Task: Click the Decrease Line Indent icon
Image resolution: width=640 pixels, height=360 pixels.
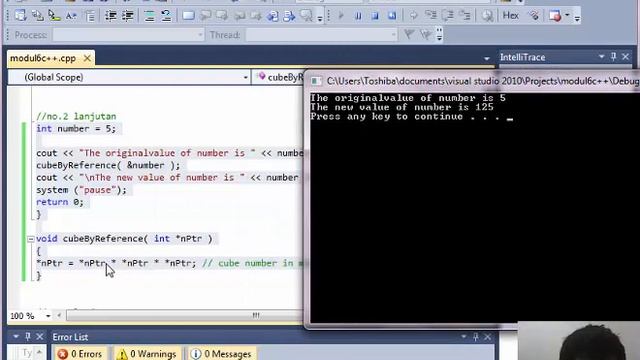Action: [111, 16]
